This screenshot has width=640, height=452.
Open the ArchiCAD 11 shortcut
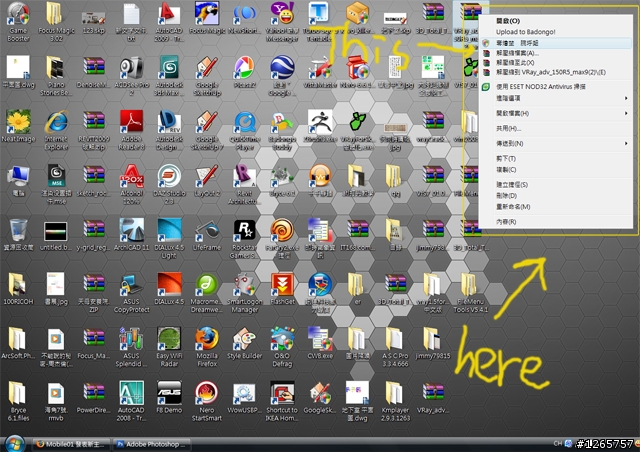pyautogui.click(x=131, y=235)
